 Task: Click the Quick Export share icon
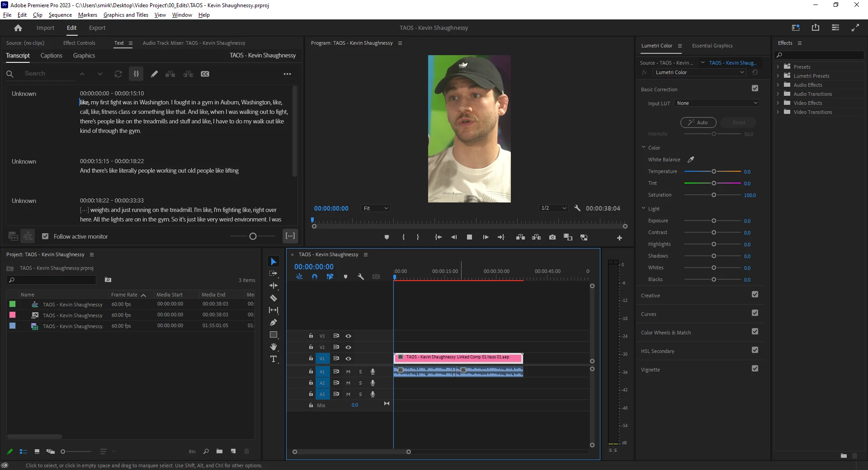coord(816,28)
